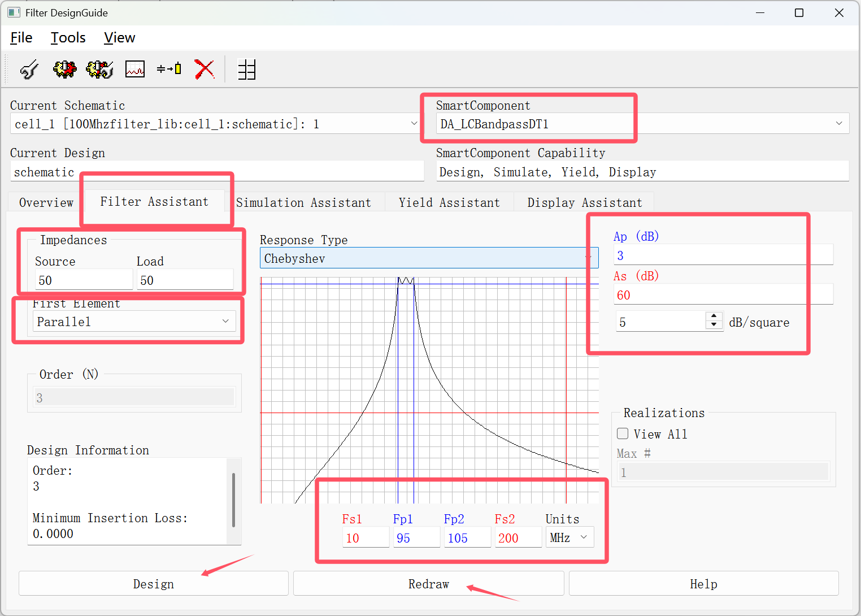Click the graph display toolbar icon

coord(135,70)
